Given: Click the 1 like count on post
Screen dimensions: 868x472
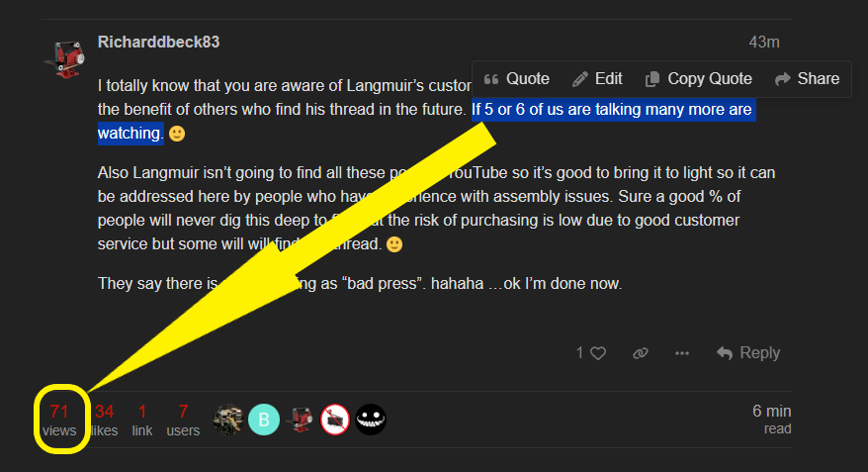Looking at the screenshot, I should pyautogui.click(x=579, y=353).
